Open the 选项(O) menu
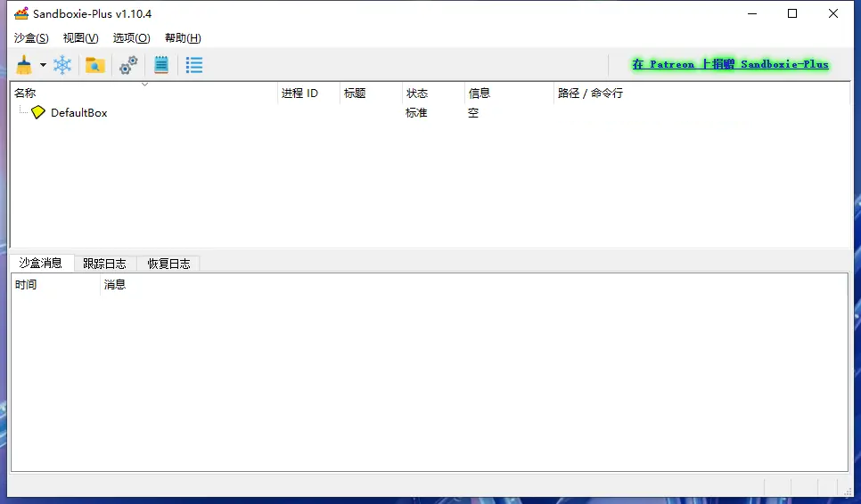 click(x=131, y=37)
